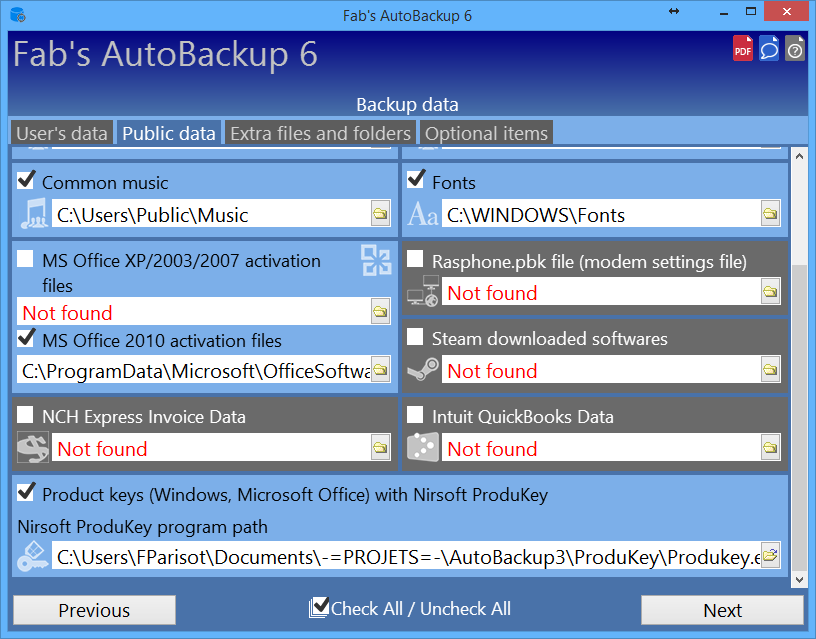The image size is (816, 639).
Task: Switch to User's data tab
Action: pyautogui.click(x=62, y=133)
